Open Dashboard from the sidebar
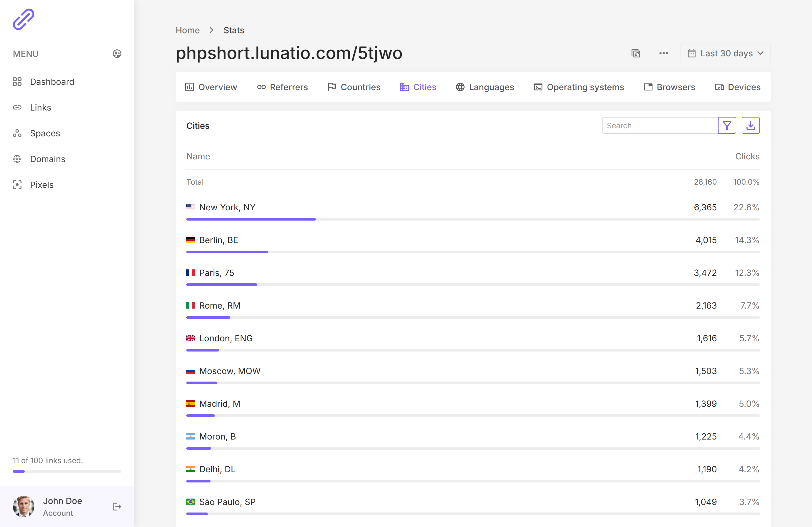 [x=52, y=82]
